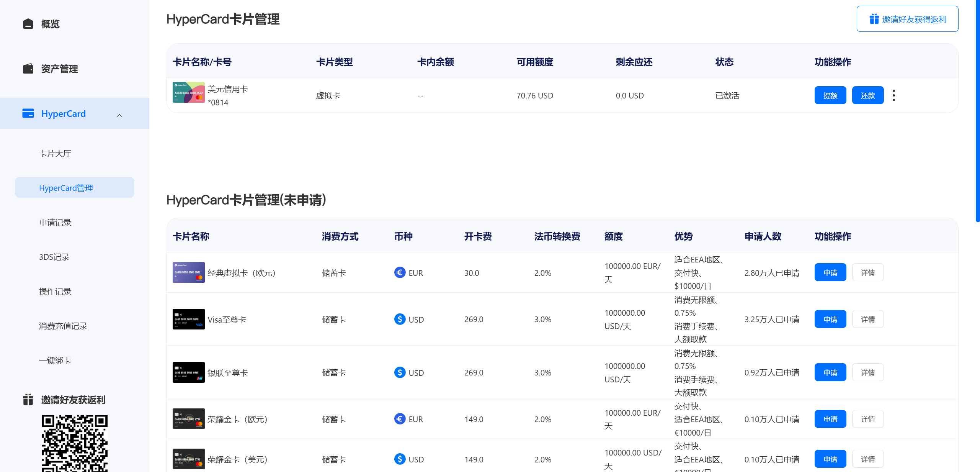
Task: Click the 经典虚拟卡（欧元）card image
Action: pos(189,272)
